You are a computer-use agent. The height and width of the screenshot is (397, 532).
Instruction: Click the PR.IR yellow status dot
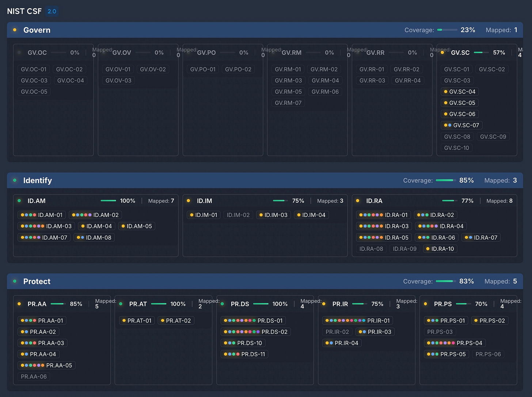(324, 304)
